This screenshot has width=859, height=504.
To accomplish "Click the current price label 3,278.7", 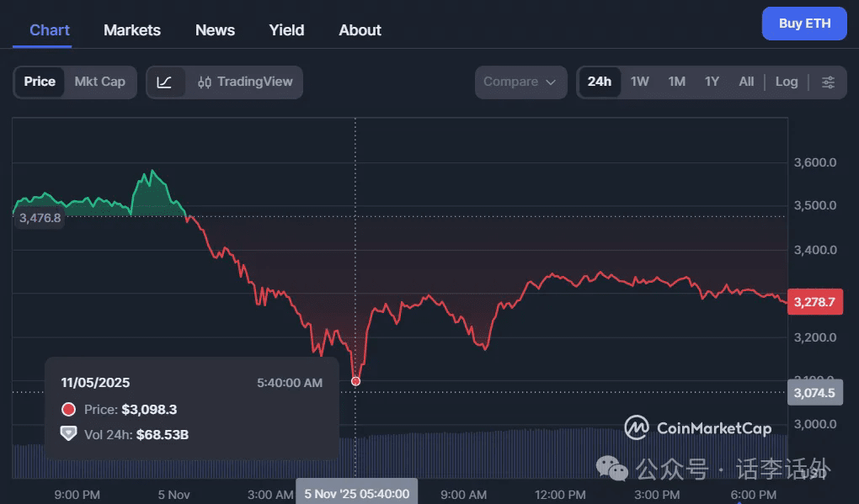I will (x=814, y=301).
